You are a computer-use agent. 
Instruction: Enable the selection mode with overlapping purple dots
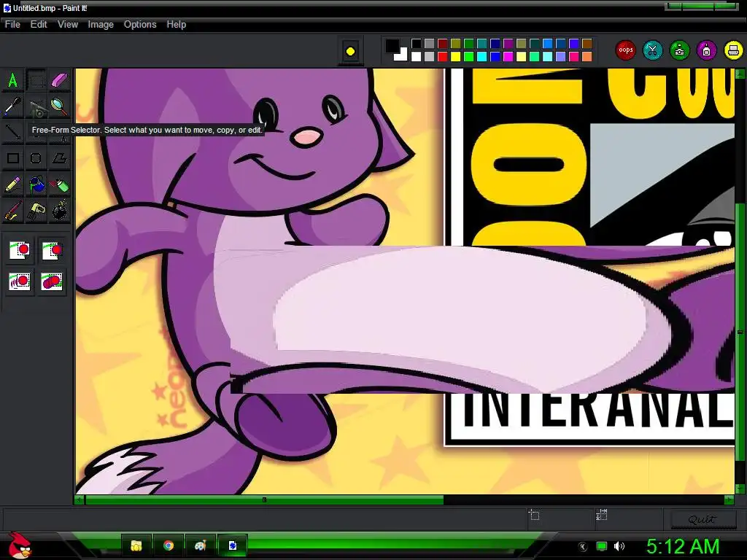tap(52, 281)
